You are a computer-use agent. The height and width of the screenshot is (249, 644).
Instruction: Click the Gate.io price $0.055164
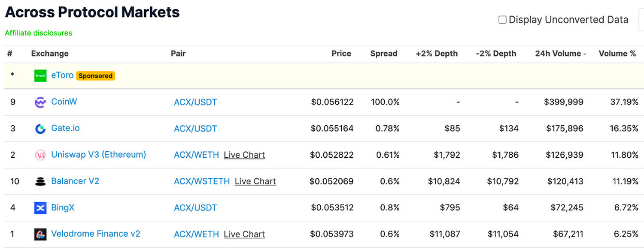pyautogui.click(x=332, y=128)
